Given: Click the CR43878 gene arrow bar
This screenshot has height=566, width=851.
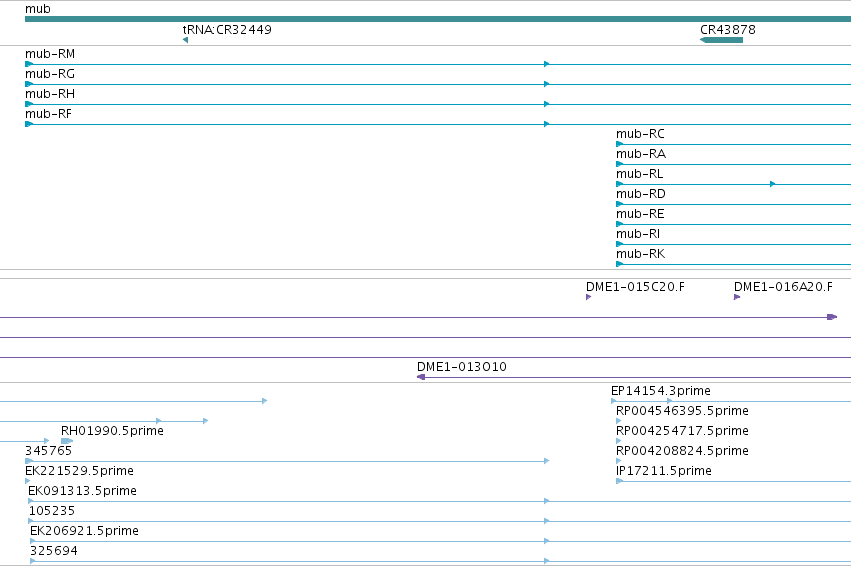Looking at the screenshot, I should pyautogui.click(x=721, y=40).
